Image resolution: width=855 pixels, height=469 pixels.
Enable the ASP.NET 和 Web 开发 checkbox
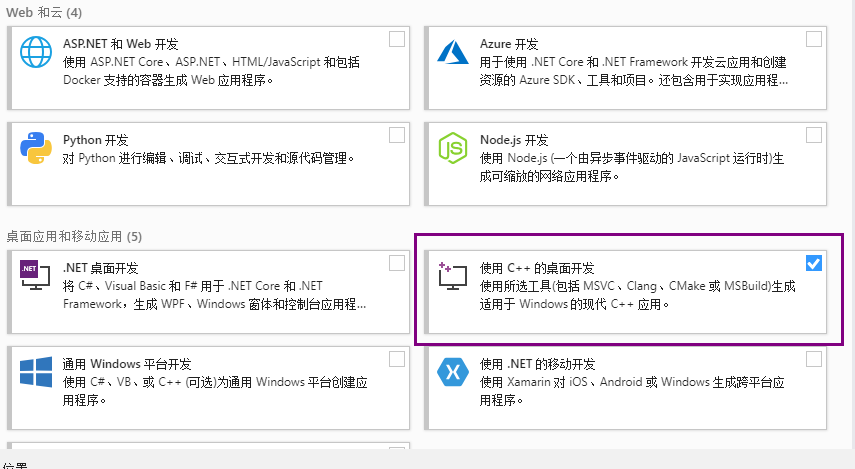tap(397, 39)
